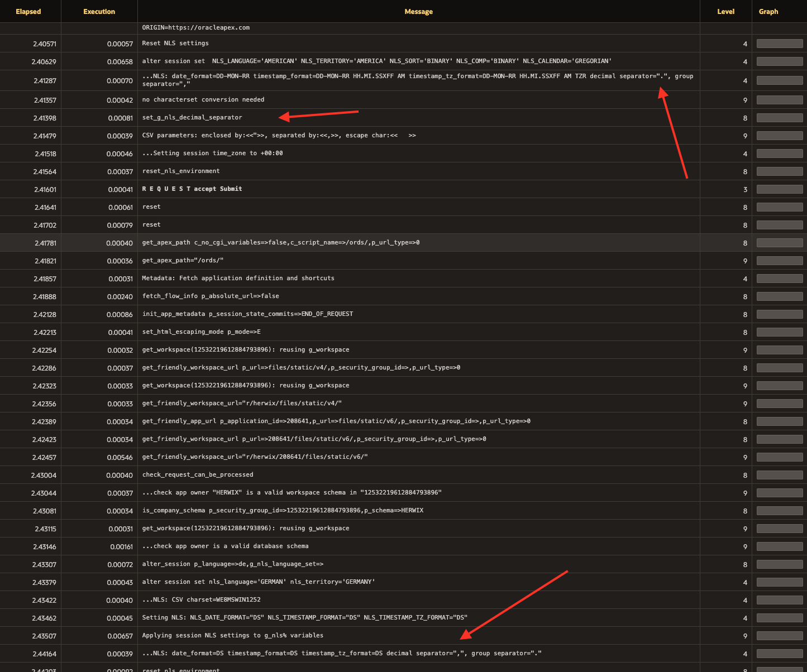Select the init_app_metadata message row
This screenshot has width=807, height=672.
pos(247,314)
